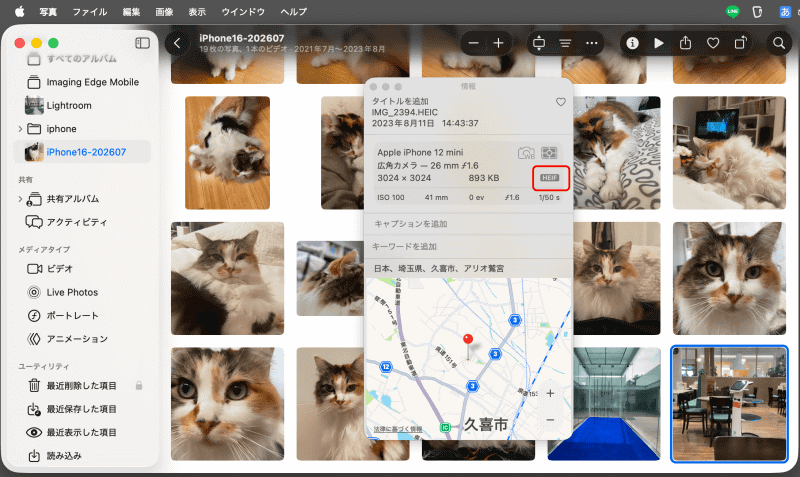Select cat with TV background thumbnail
The image size is (800, 477).
tap(729, 153)
